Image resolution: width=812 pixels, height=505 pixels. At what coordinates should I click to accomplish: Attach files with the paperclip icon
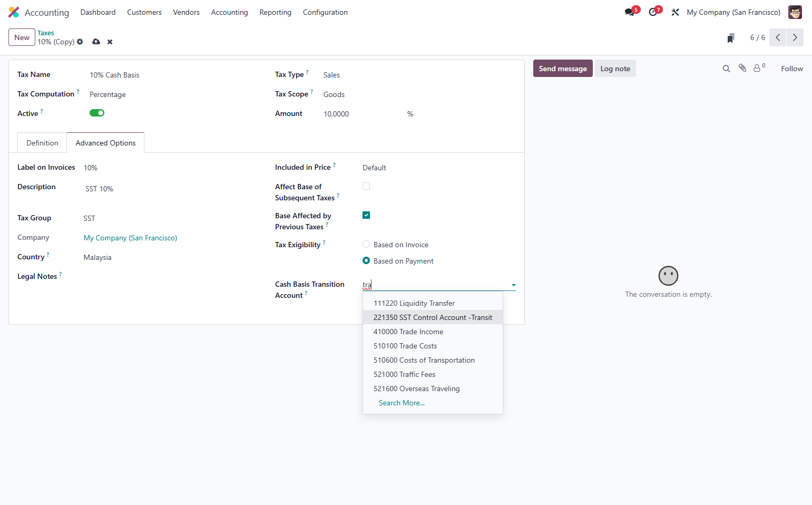click(x=742, y=68)
